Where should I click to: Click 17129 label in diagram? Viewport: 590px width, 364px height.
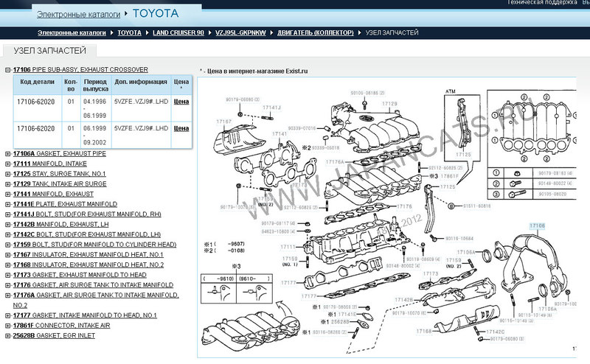(x=389, y=104)
